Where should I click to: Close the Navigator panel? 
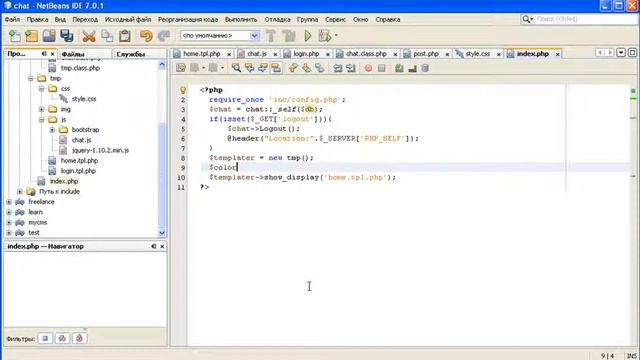(x=162, y=247)
